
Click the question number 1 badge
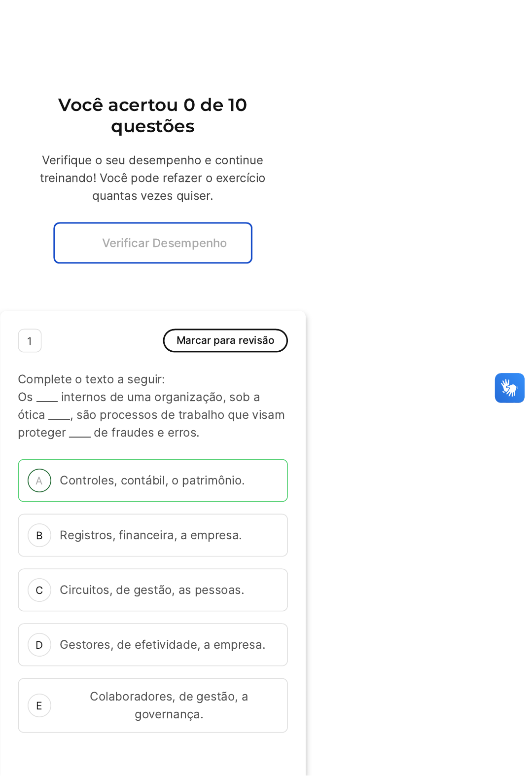[x=30, y=341]
